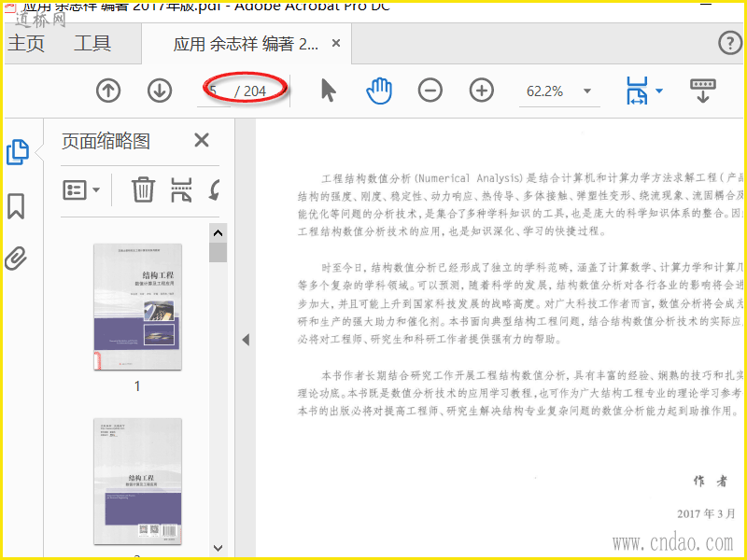
Task: Switch to the 主页 tab
Action: pos(26,43)
